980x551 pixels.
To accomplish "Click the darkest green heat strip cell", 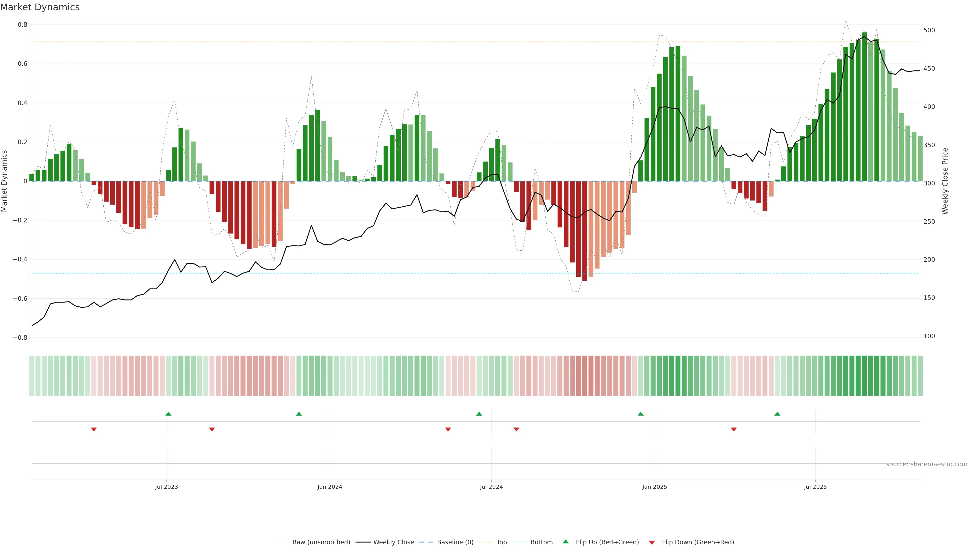I will point(864,376).
